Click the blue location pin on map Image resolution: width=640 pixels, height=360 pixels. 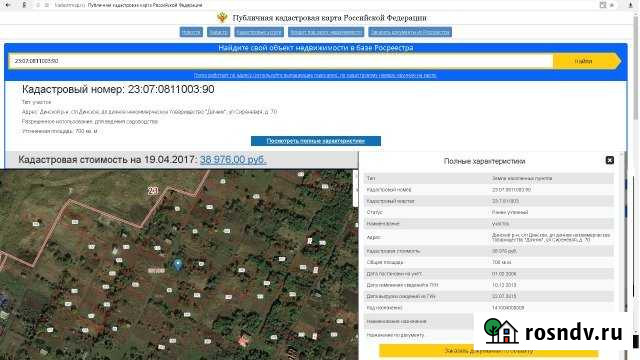tap(178, 264)
